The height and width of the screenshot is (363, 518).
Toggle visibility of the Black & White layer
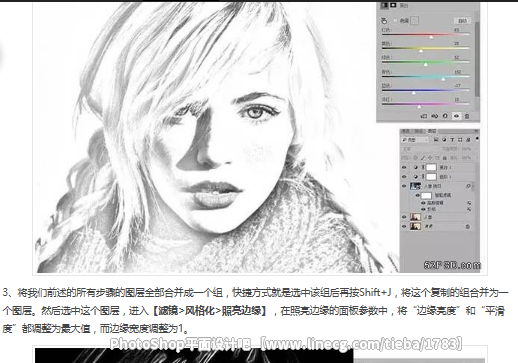tap(404, 167)
